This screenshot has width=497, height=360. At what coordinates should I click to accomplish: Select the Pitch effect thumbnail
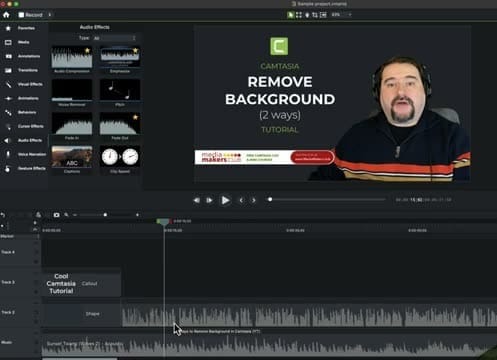(x=120, y=90)
